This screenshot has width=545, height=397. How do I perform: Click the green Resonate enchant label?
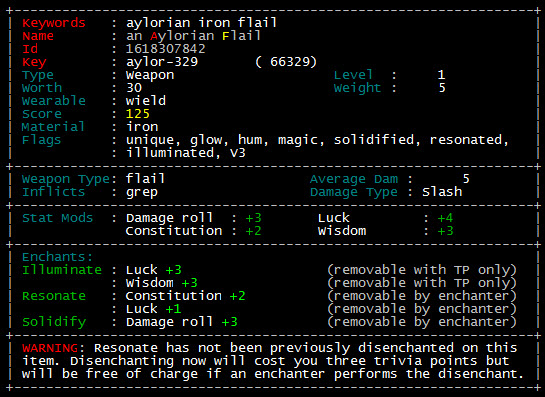[x=54, y=296]
